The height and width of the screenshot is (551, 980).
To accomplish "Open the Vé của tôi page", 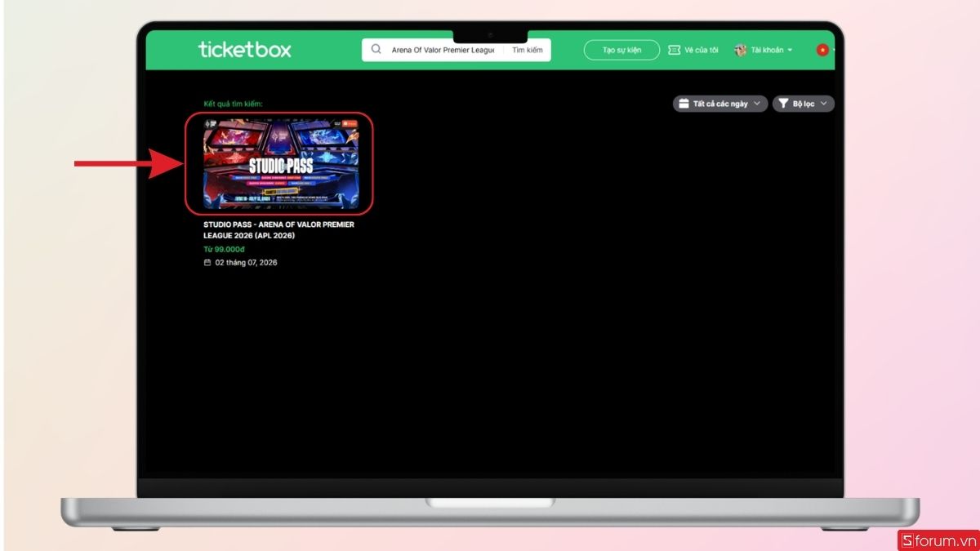I will click(x=693, y=50).
